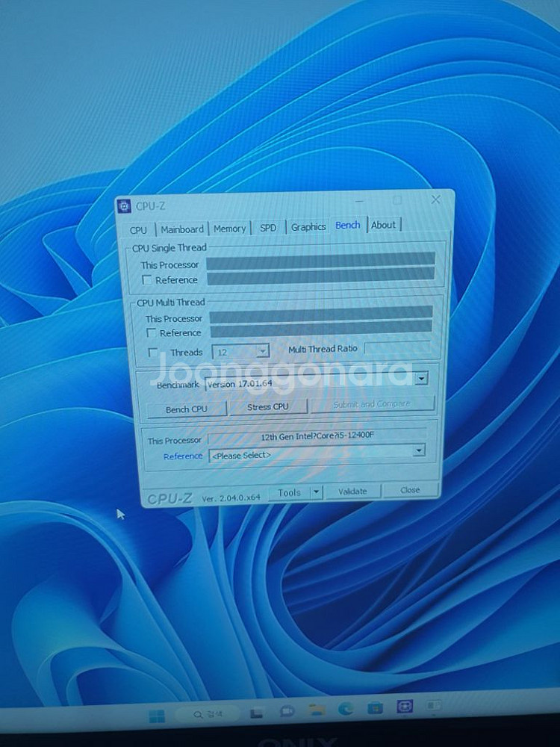Click the taskbar search box
The image size is (560, 747).
(208, 714)
